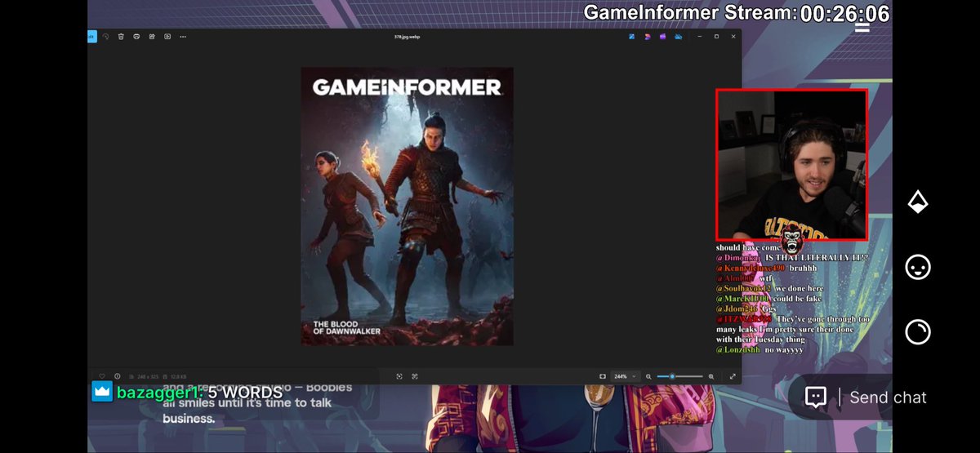
Task: Click the Edit image button in Photos
Action: 91,36
